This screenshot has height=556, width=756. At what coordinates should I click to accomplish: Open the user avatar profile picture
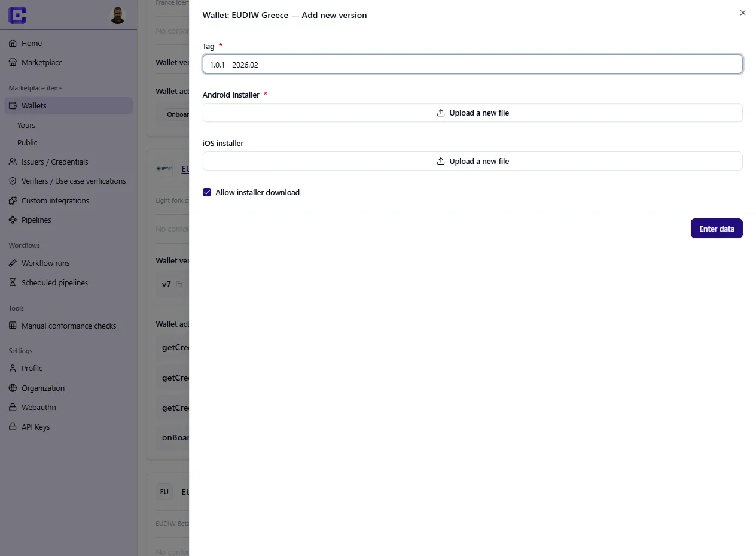[x=118, y=15]
